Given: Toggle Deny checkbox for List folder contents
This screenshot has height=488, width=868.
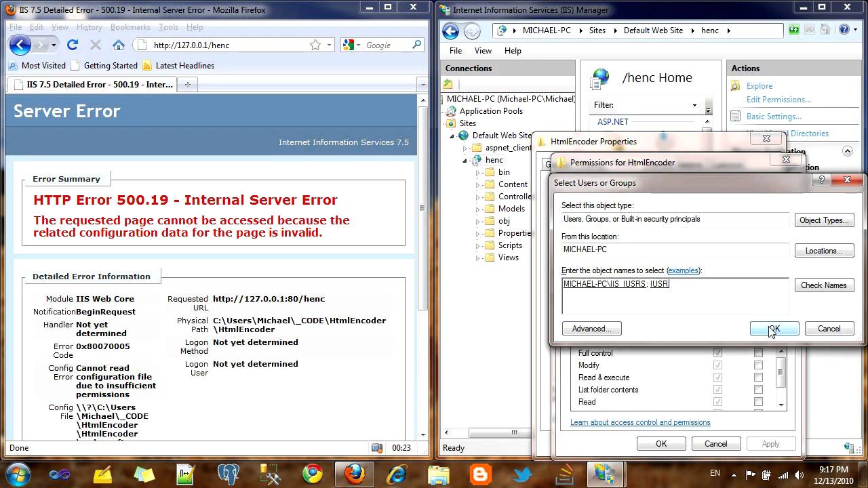Looking at the screenshot, I should pos(758,390).
